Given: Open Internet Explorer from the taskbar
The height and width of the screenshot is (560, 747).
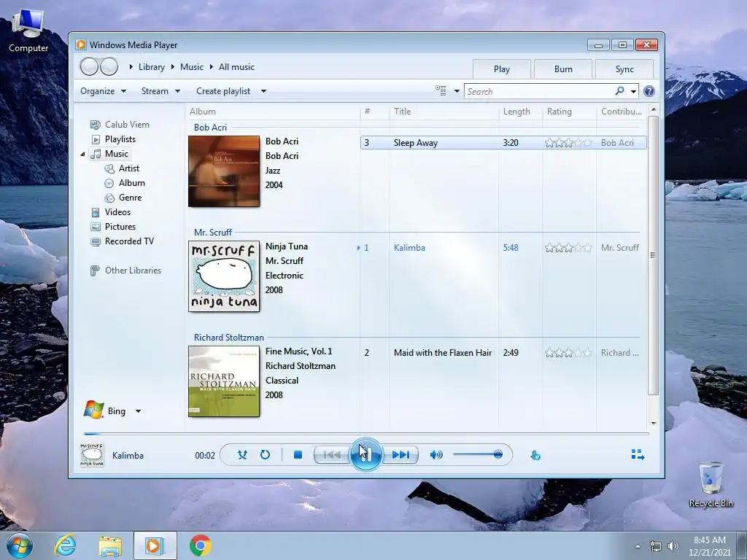Looking at the screenshot, I should 65,545.
